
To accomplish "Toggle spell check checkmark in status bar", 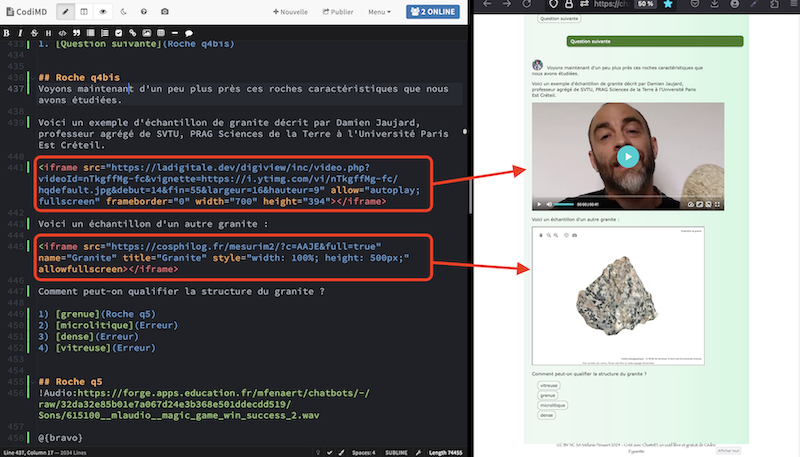I will click(330, 452).
